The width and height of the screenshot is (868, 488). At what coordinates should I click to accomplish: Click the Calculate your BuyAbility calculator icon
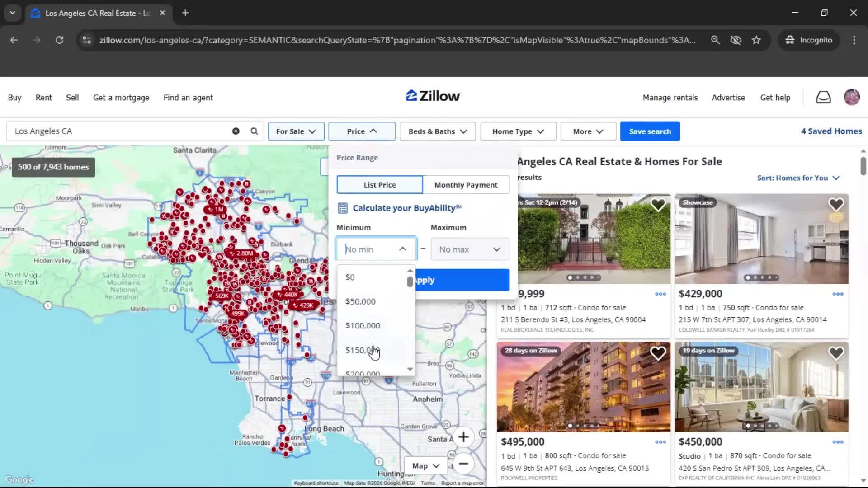[343, 208]
